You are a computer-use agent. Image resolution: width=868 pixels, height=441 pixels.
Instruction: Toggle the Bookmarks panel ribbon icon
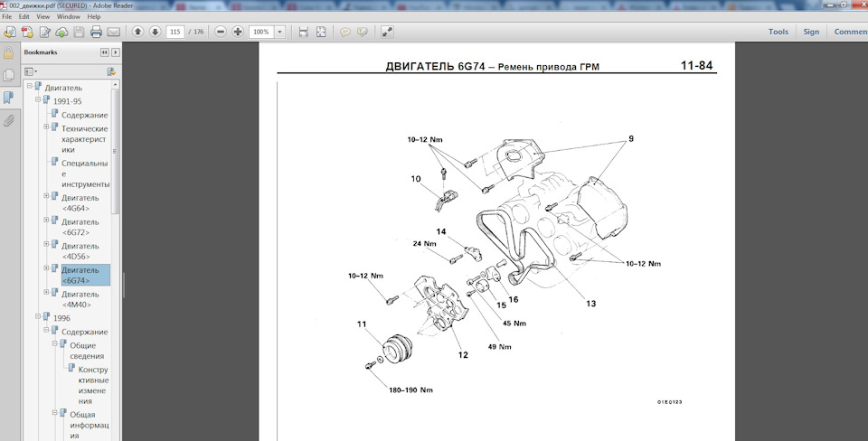pos(8,98)
